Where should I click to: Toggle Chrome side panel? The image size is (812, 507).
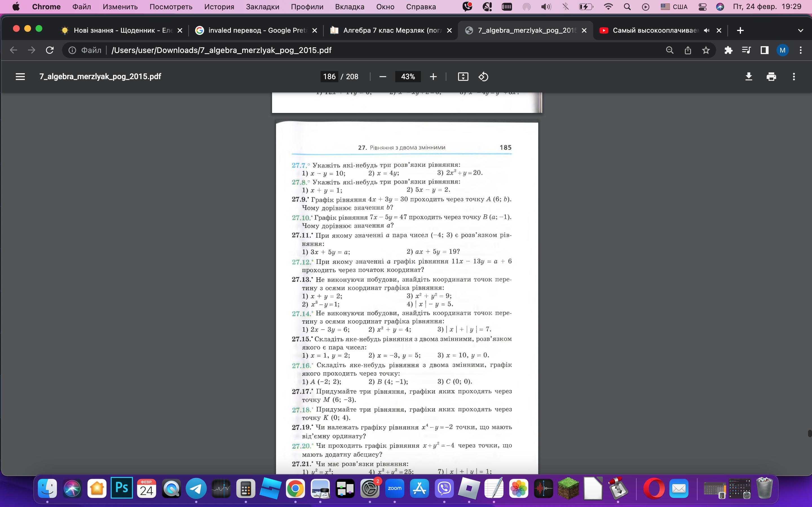[x=764, y=50]
